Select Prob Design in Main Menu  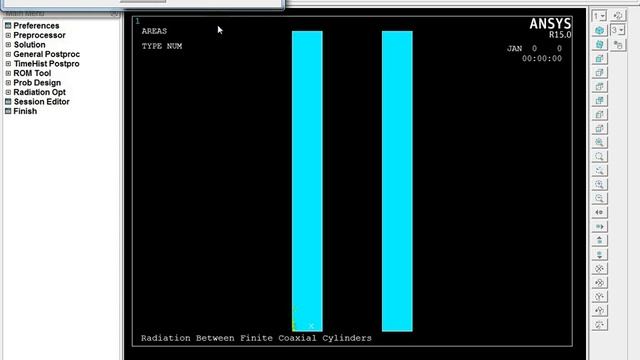pyautogui.click(x=37, y=82)
